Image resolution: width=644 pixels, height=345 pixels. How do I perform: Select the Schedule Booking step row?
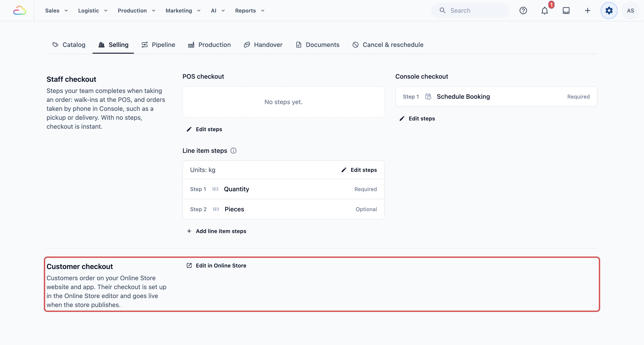pos(496,97)
